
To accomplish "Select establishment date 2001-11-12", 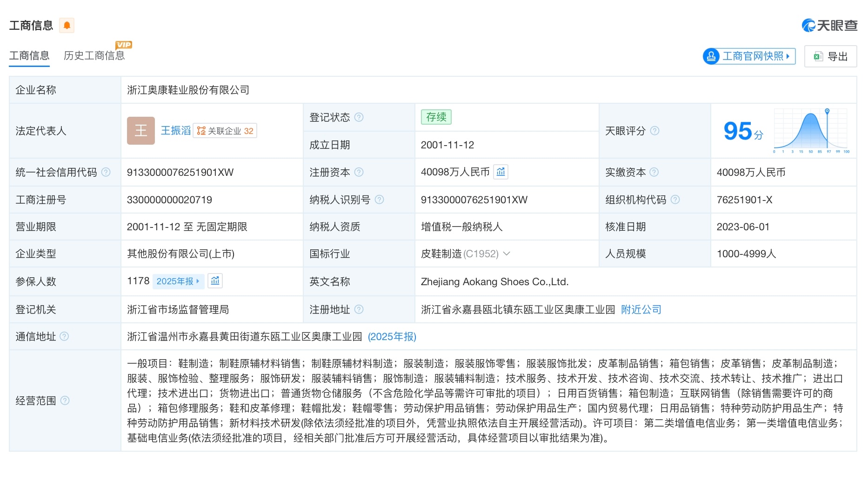I will pos(447,145).
